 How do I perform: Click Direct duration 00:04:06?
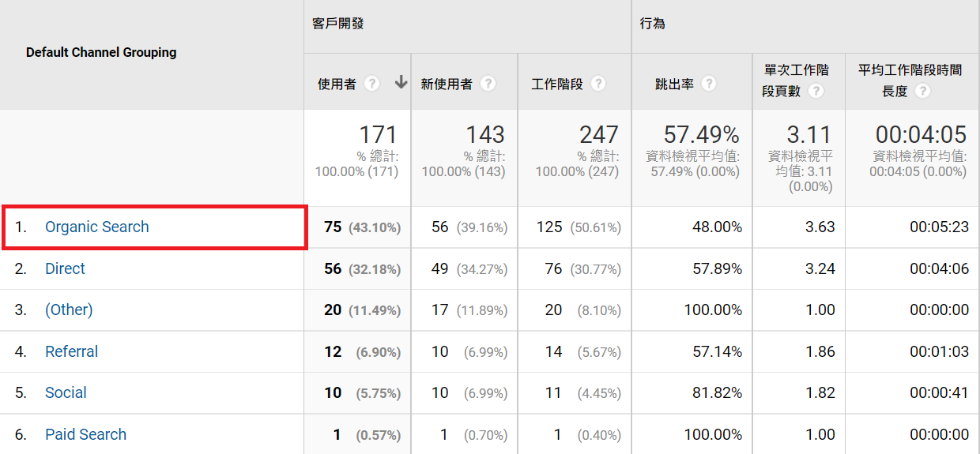tap(939, 268)
